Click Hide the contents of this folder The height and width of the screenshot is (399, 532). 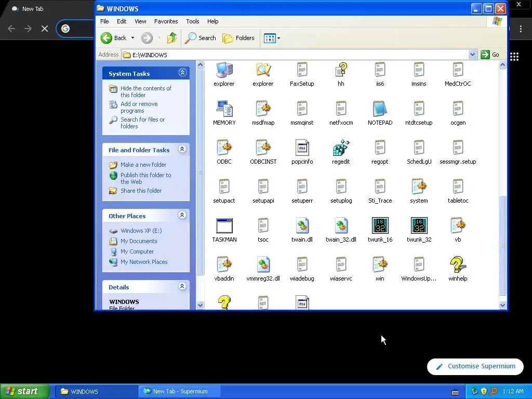click(x=146, y=91)
